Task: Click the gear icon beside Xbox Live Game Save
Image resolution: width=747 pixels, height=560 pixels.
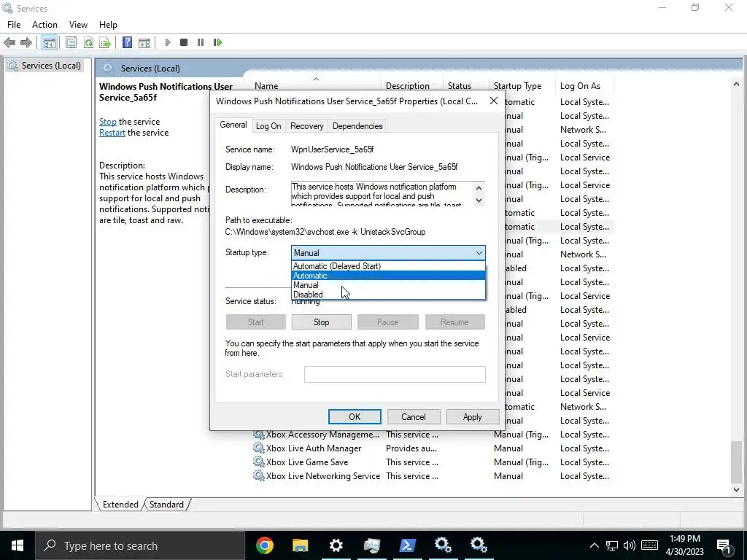Action: 259,462
